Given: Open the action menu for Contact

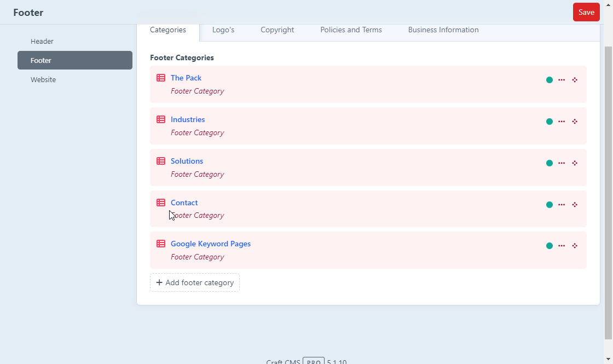Looking at the screenshot, I should pos(562,204).
